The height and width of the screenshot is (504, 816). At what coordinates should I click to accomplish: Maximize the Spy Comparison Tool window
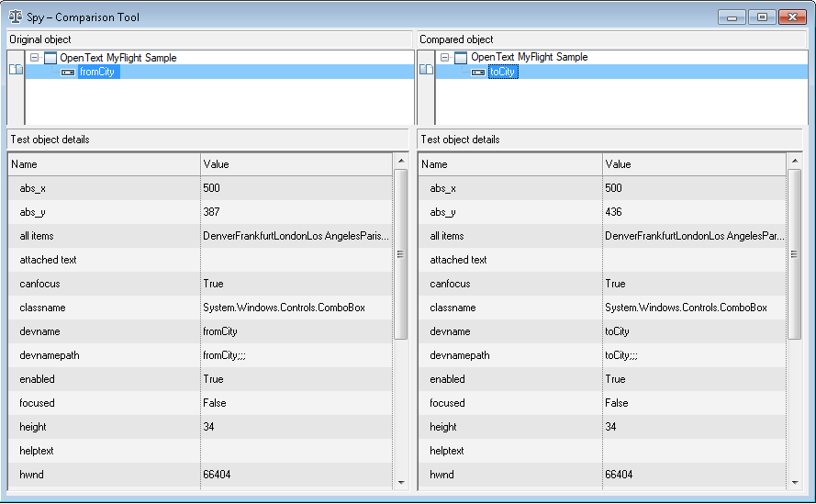tap(761, 17)
